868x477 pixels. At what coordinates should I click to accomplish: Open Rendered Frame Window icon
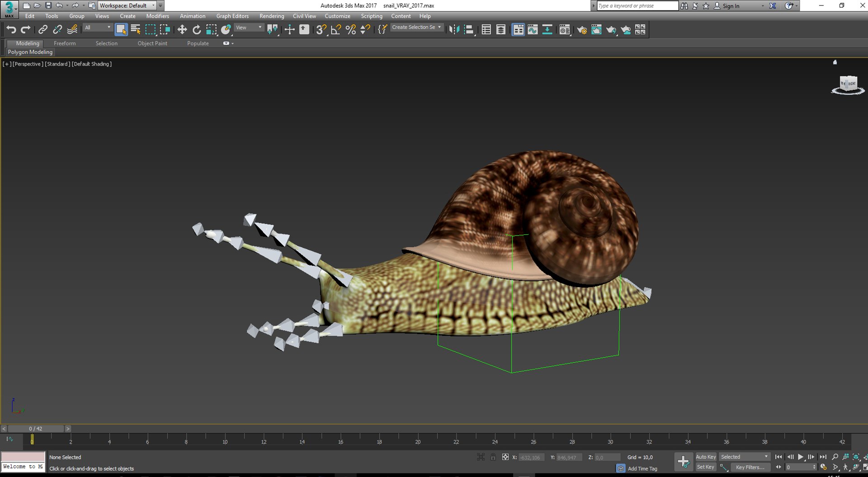596,30
